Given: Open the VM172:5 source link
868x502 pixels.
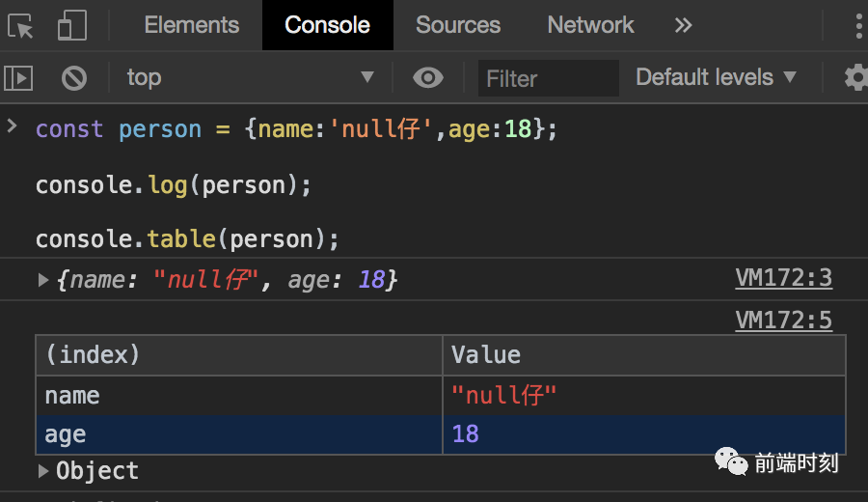Looking at the screenshot, I should (783, 321).
